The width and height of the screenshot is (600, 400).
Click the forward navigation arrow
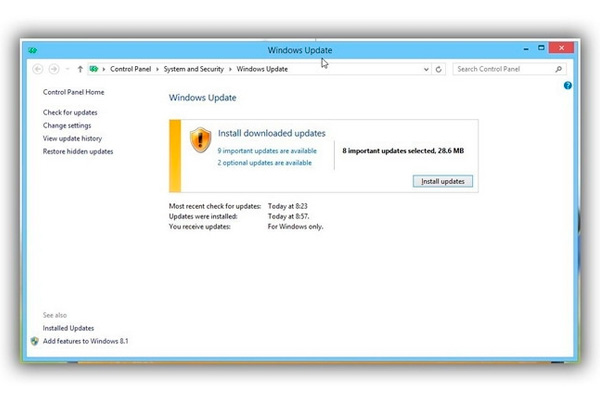(x=54, y=69)
